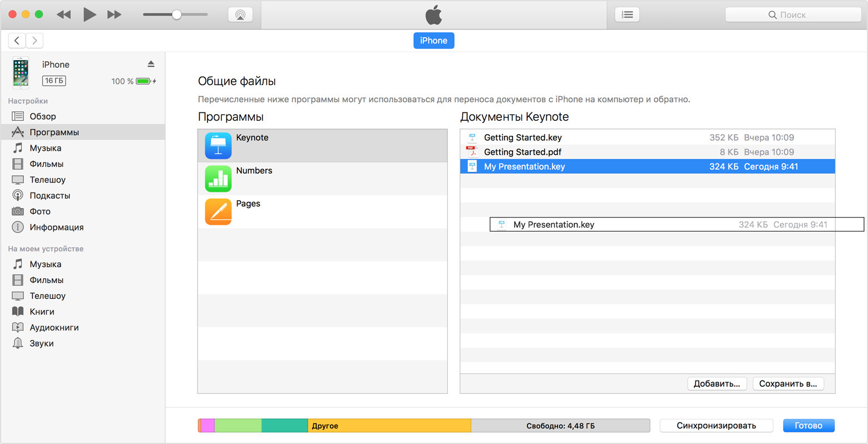Open Книги on the device
The image size is (868, 444).
click(83, 312)
